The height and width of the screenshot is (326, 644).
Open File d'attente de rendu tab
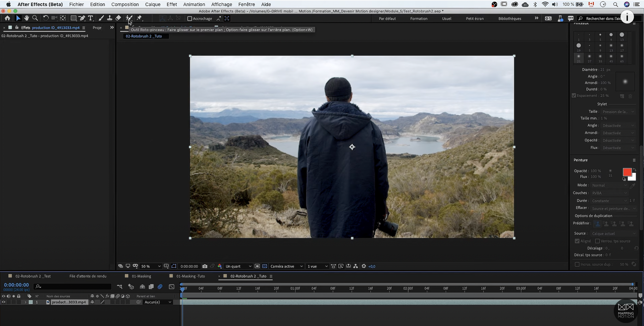(x=88, y=276)
